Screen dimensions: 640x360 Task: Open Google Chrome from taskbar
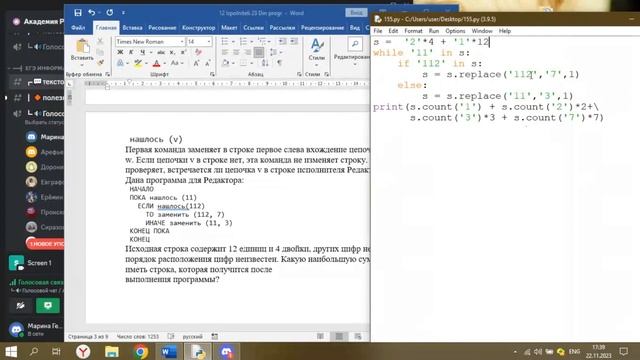141,351
